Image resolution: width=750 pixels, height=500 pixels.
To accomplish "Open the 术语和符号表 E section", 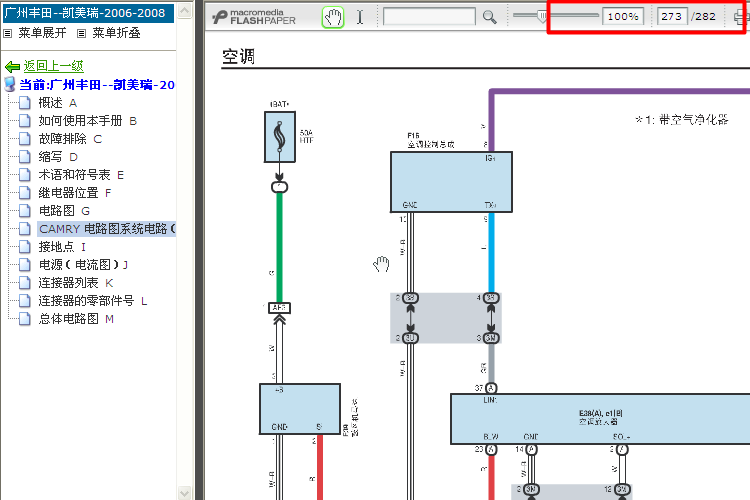I will point(81,175).
